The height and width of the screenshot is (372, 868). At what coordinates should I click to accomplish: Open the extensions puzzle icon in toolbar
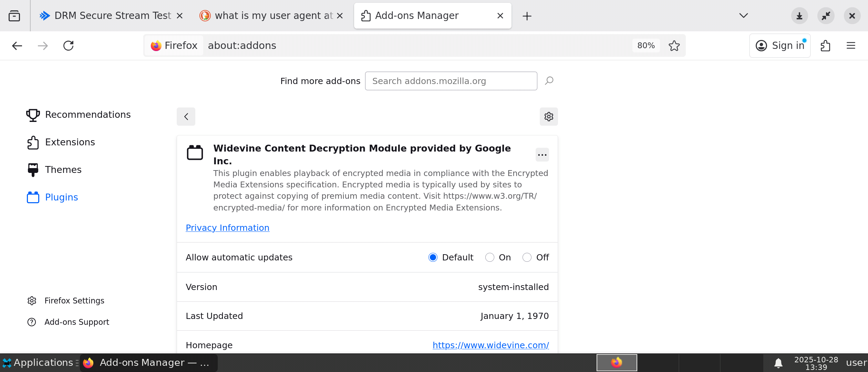[825, 45]
